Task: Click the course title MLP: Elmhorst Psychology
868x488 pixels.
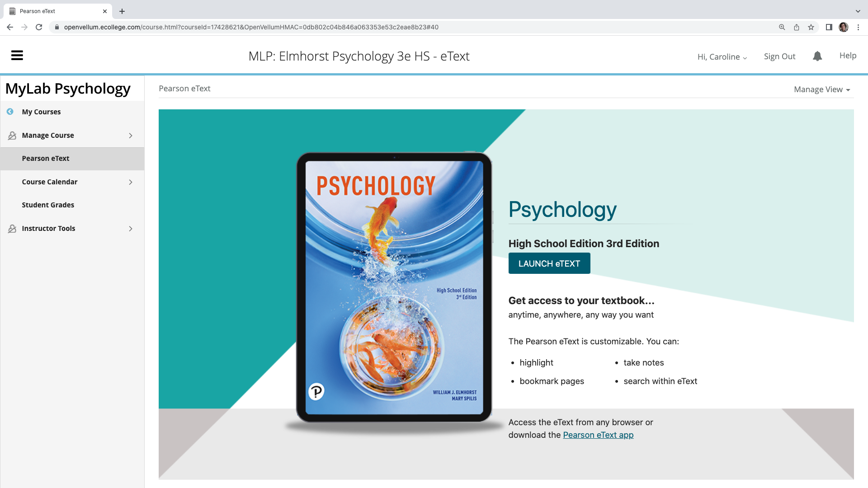Action: 359,56
